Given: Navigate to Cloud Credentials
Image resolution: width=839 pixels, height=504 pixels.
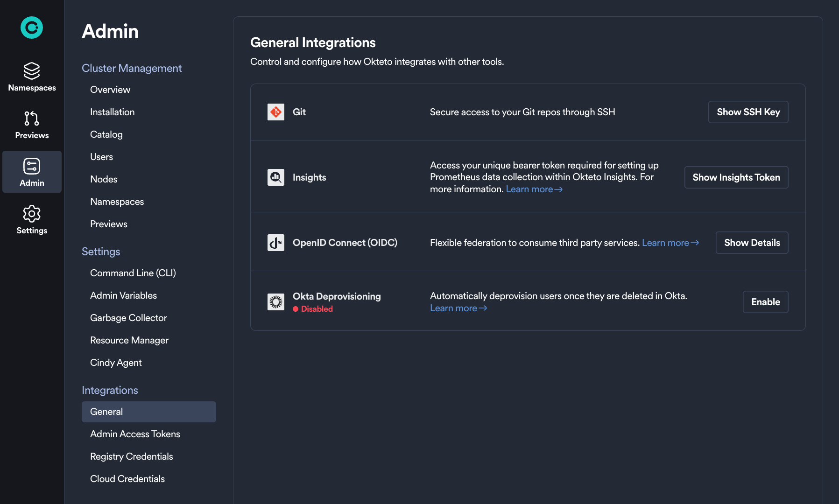Looking at the screenshot, I should pos(127,478).
